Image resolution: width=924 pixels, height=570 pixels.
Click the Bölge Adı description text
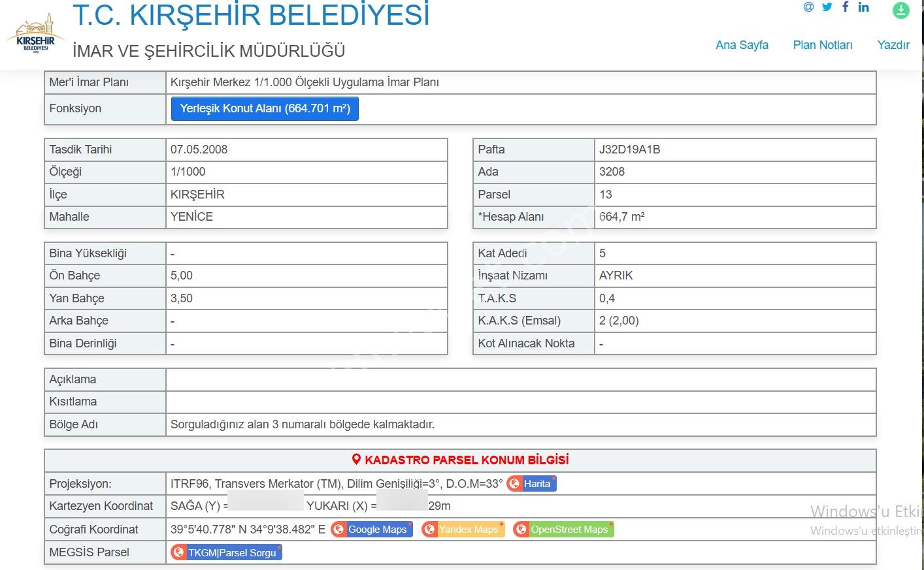pos(303,424)
